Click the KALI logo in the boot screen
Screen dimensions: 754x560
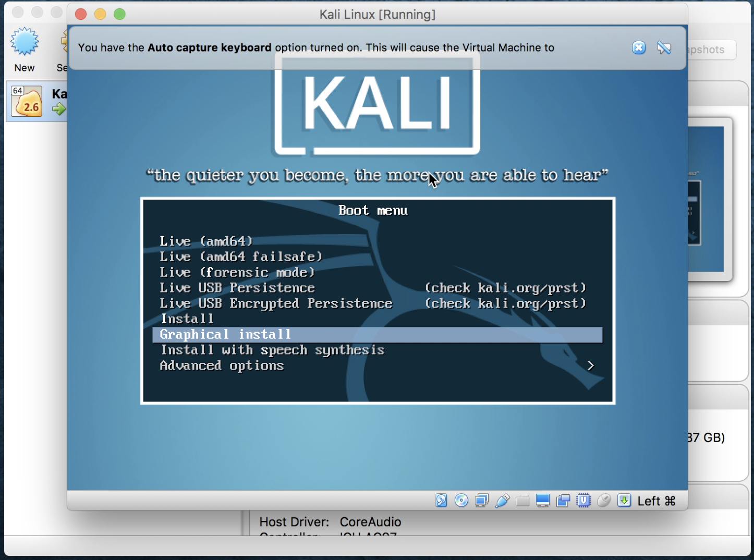(x=377, y=104)
